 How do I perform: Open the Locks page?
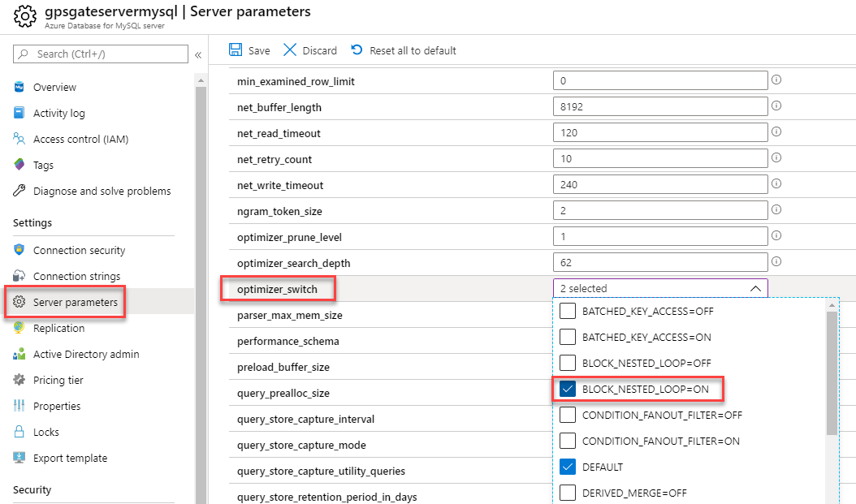click(x=45, y=432)
